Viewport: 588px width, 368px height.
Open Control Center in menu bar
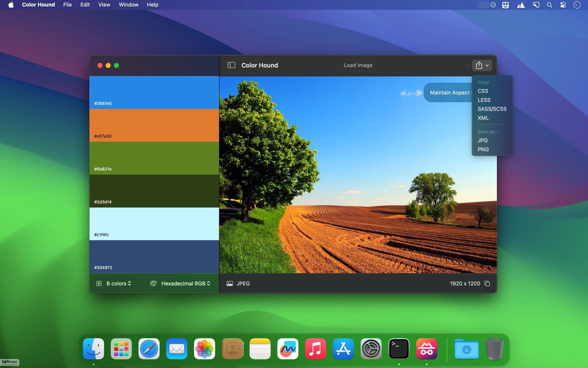563,5
